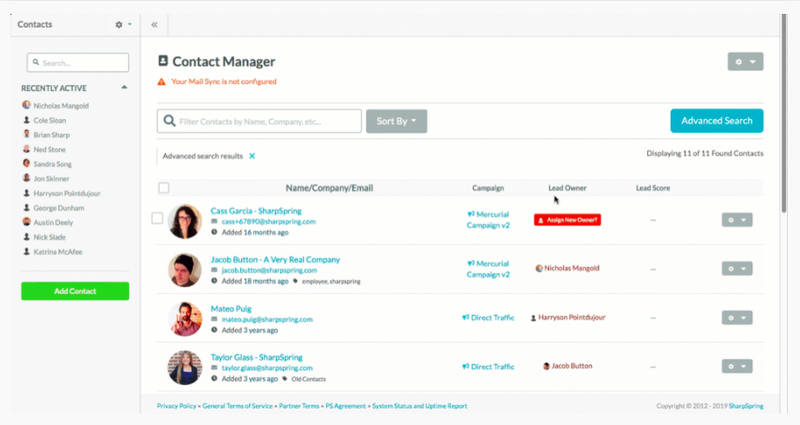The width and height of the screenshot is (800, 425).
Task: Click the Advanced Search button
Action: pyautogui.click(x=717, y=121)
